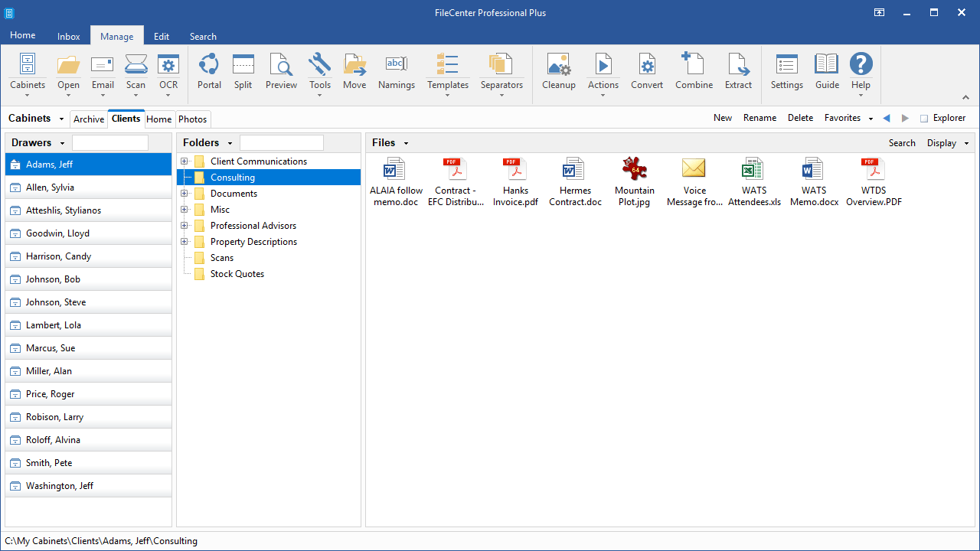The image size is (980, 551).
Task: Expand the Property Descriptions folder
Action: click(x=184, y=241)
